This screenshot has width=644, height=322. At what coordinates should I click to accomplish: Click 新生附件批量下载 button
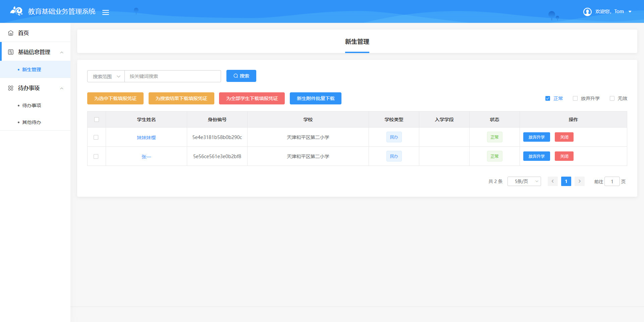[316, 98]
